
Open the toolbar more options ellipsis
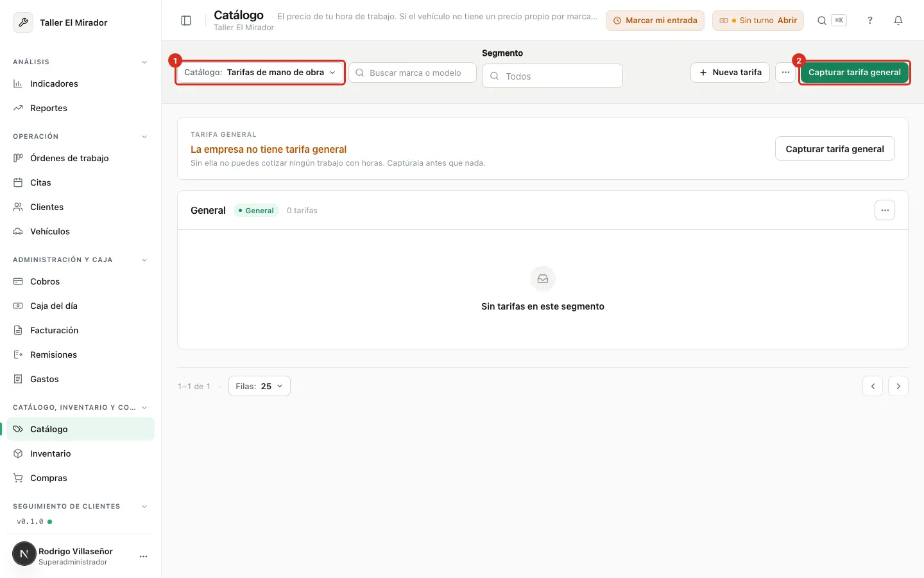[785, 73]
